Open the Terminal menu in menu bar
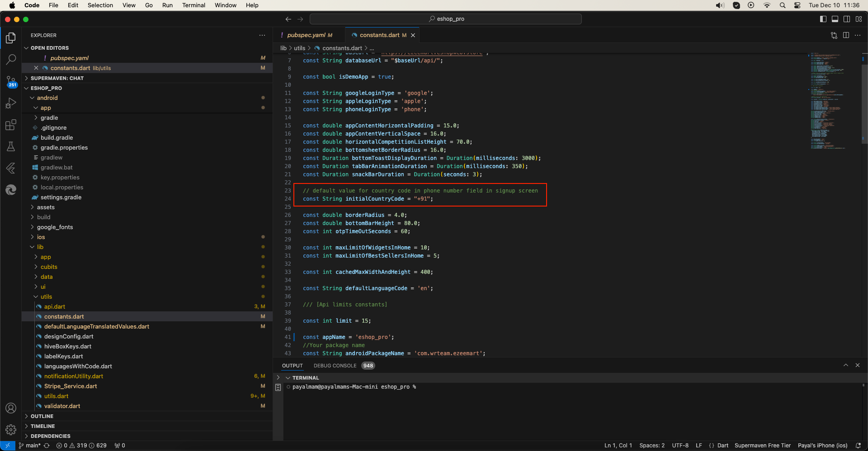868x451 pixels. [193, 5]
